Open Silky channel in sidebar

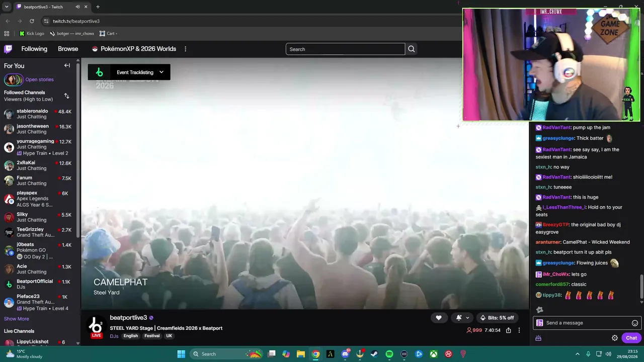click(x=38, y=217)
